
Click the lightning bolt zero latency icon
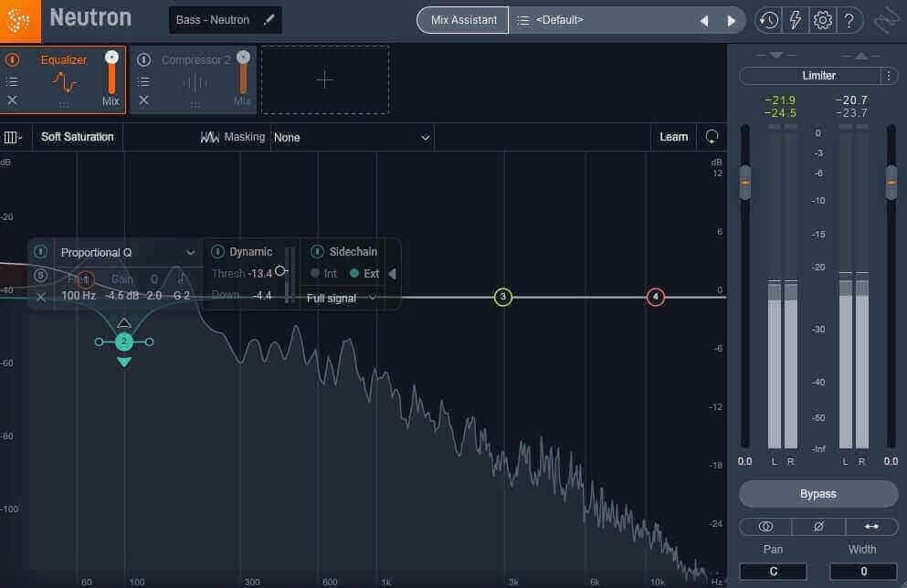click(796, 21)
